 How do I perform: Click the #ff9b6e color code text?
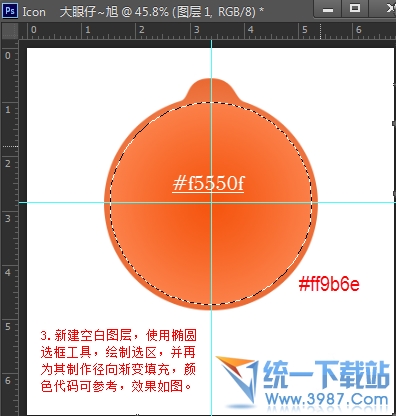(329, 284)
